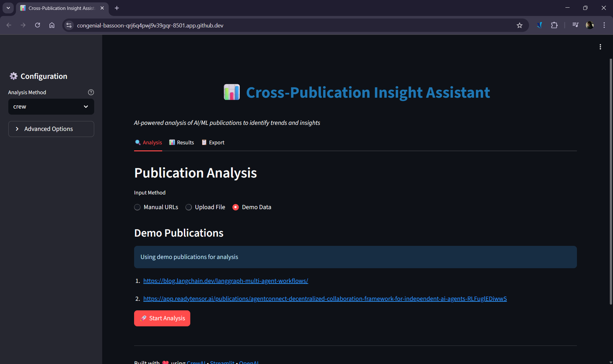
Task: Select the Demo Data radio option
Action: [236, 207]
